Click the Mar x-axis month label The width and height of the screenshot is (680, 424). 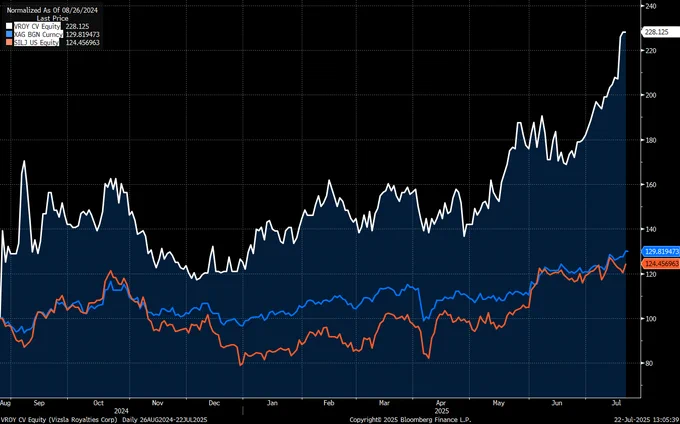pyautogui.click(x=384, y=403)
